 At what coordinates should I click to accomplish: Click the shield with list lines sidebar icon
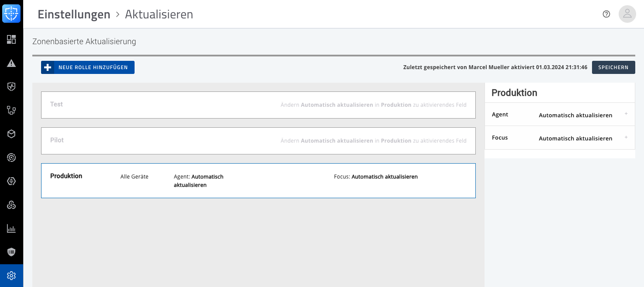[x=11, y=252]
